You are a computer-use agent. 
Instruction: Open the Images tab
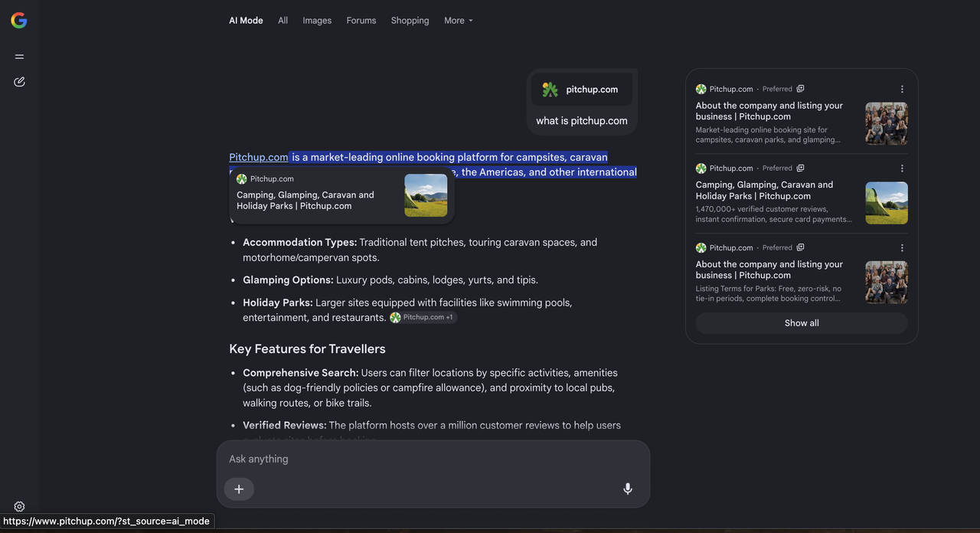(x=317, y=21)
